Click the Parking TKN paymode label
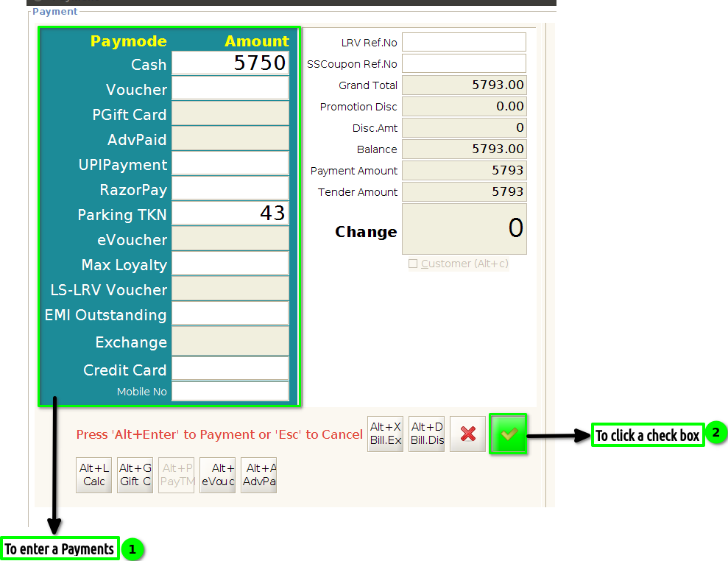Viewport: 728px width, 561px height. pyautogui.click(x=122, y=215)
